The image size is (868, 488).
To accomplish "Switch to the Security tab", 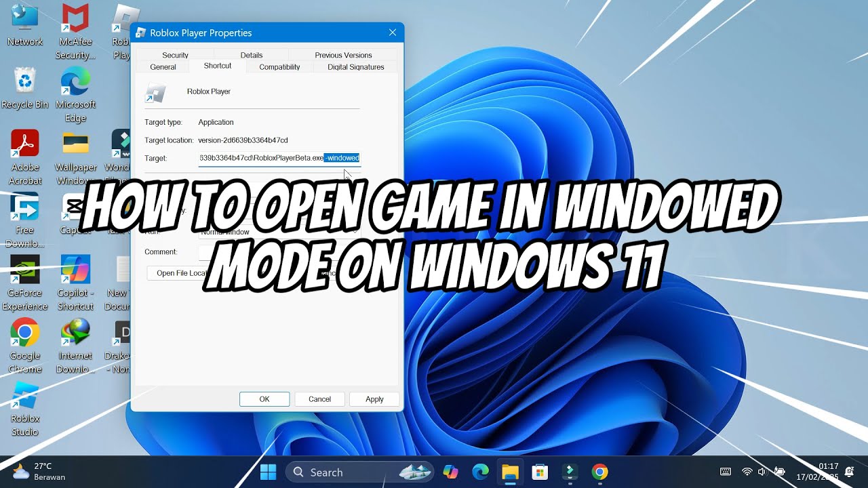I will click(175, 55).
